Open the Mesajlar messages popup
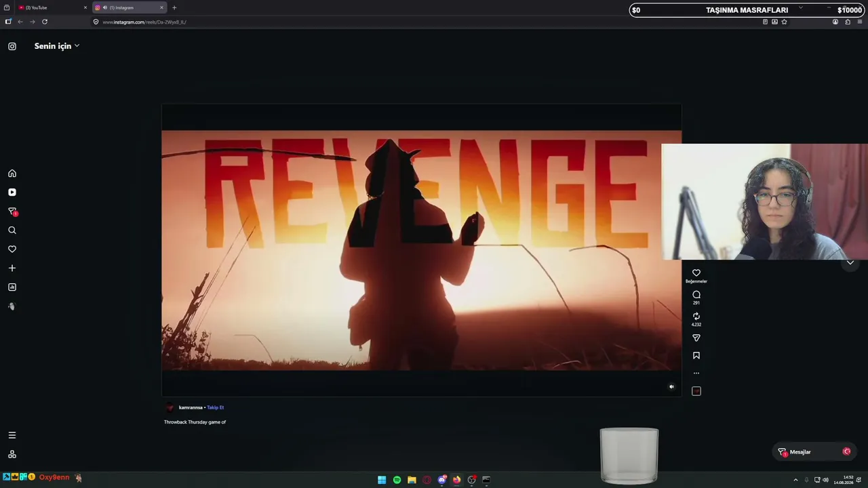Screen dimensions: 868x488 pyautogui.click(x=814, y=452)
